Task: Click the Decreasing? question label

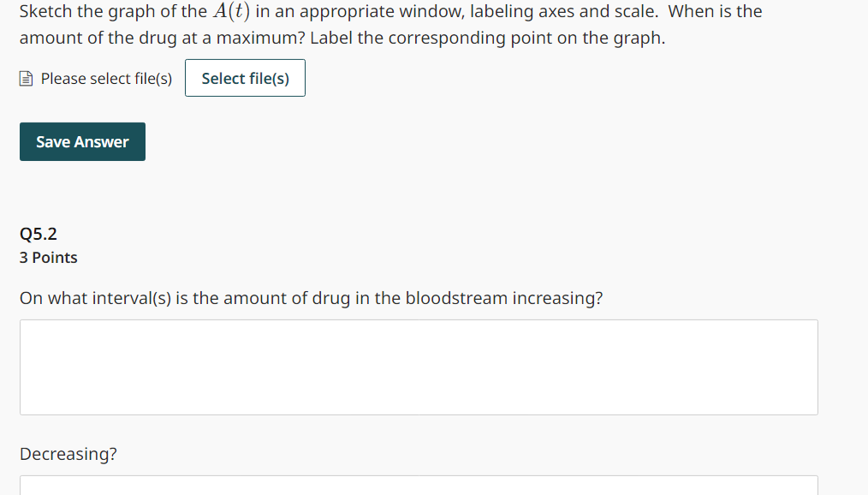Action: point(68,453)
